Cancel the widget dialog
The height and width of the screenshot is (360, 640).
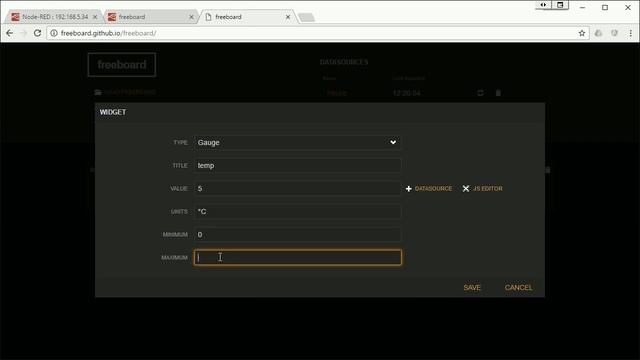coord(518,287)
